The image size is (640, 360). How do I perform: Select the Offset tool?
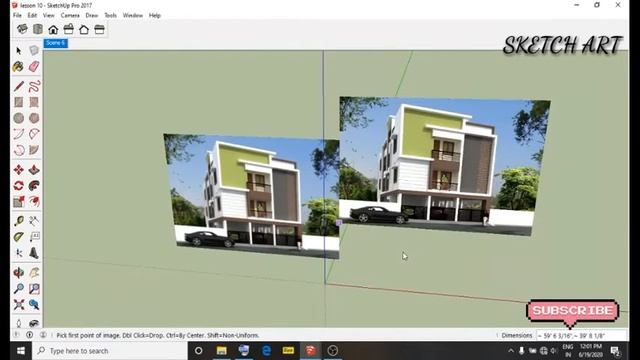(x=34, y=201)
